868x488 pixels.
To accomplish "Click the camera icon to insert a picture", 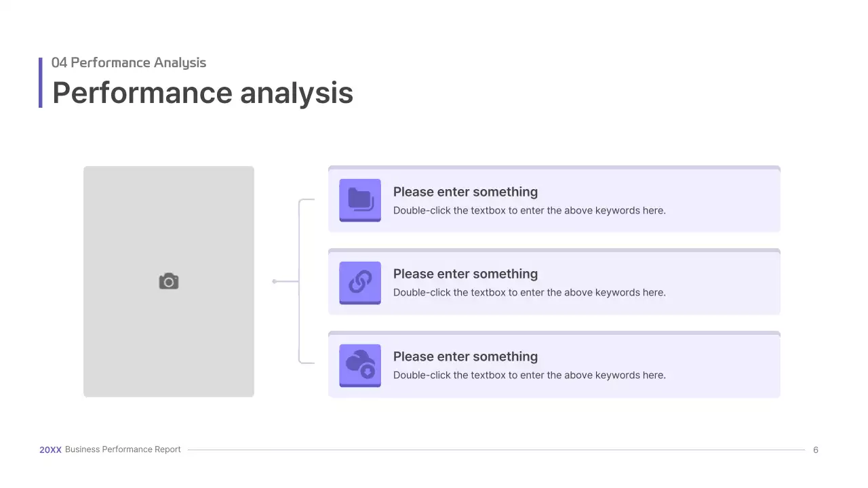I will [169, 281].
